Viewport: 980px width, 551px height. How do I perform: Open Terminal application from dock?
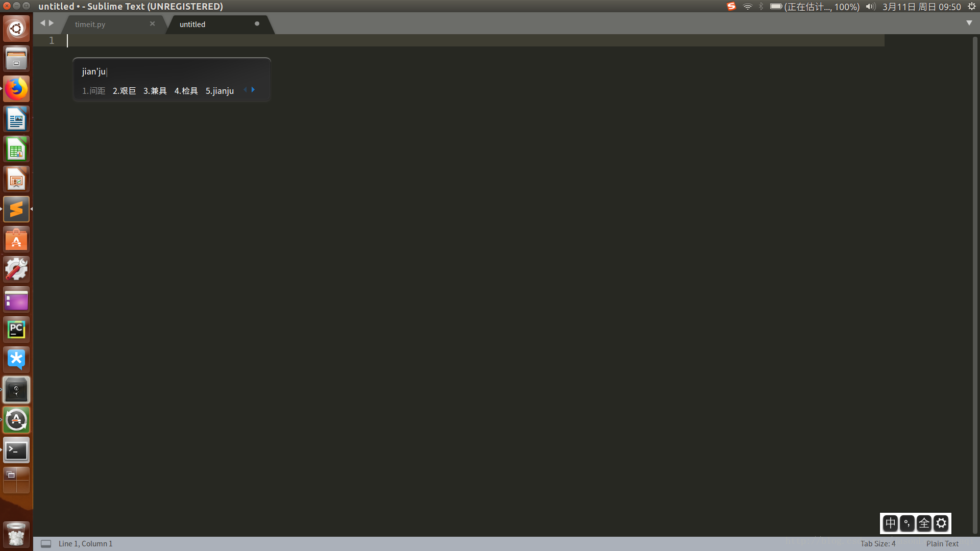click(x=17, y=450)
